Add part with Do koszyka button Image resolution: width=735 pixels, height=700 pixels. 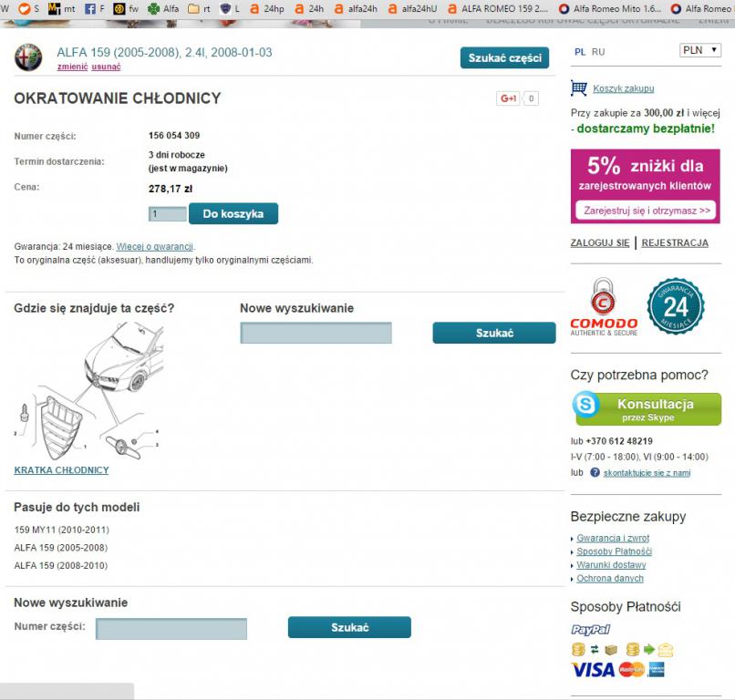[x=233, y=213]
